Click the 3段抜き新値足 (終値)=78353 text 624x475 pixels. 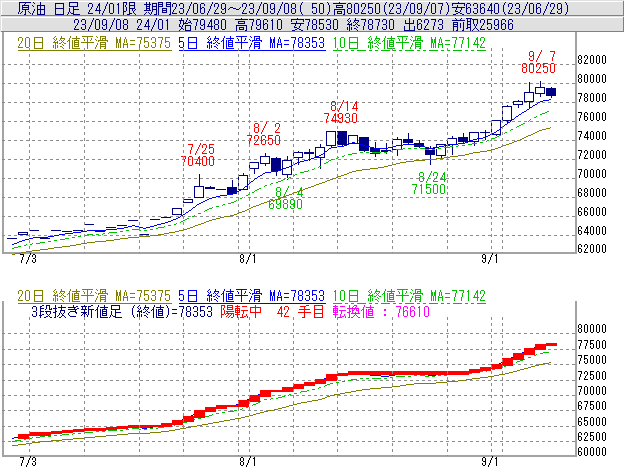point(122,311)
